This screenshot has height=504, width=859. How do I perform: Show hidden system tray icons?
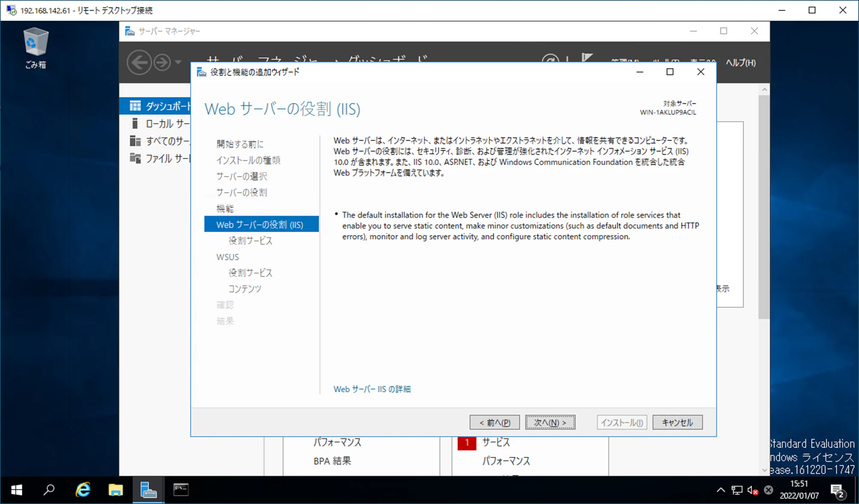click(721, 490)
